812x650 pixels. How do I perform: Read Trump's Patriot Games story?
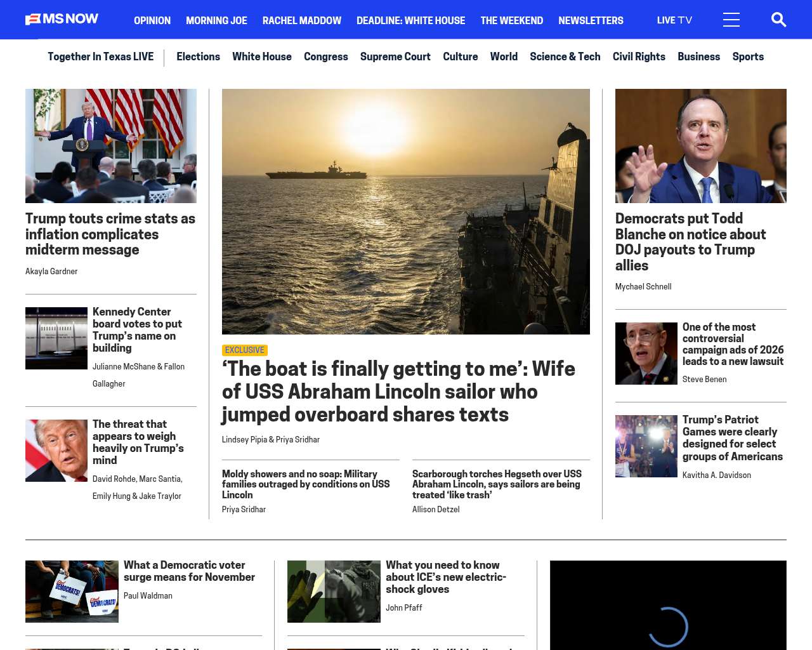[x=733, y=438]
